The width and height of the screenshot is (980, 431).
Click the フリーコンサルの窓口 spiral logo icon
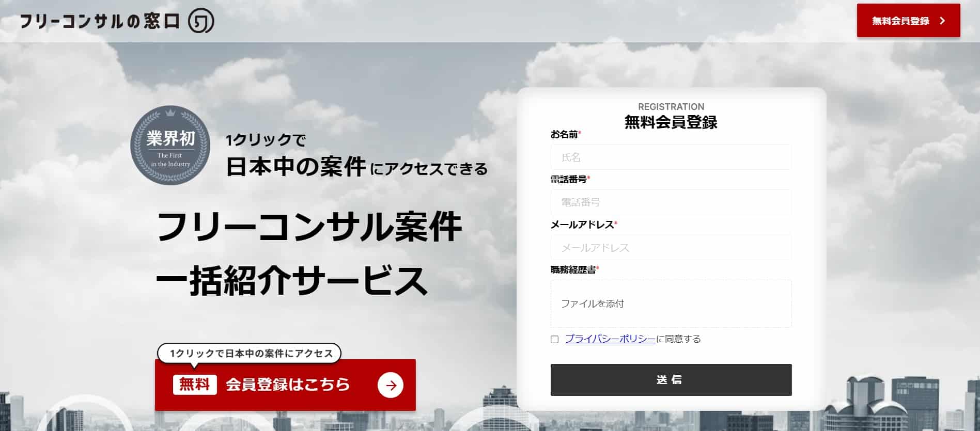pos(201,21)
